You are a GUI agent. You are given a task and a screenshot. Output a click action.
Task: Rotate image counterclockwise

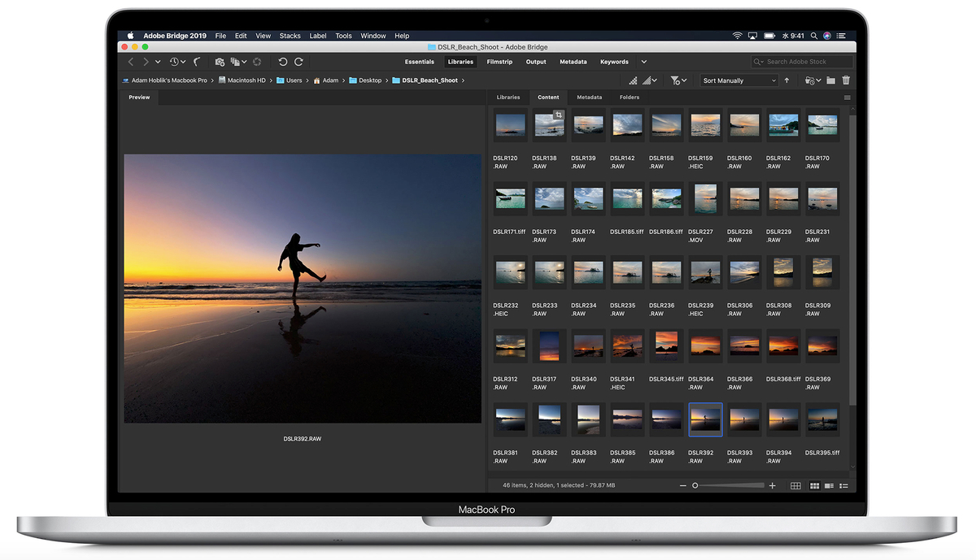(x=283, y=62)
